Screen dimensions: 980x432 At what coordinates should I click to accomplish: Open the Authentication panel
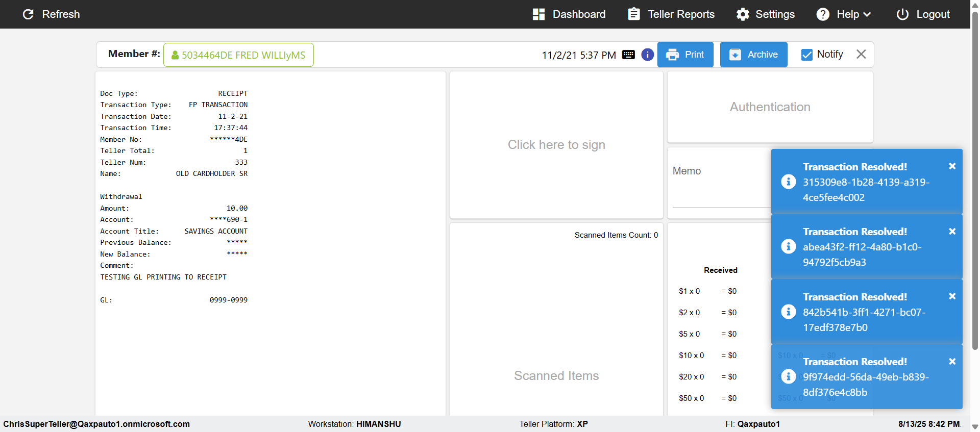[x=770, y=107]
